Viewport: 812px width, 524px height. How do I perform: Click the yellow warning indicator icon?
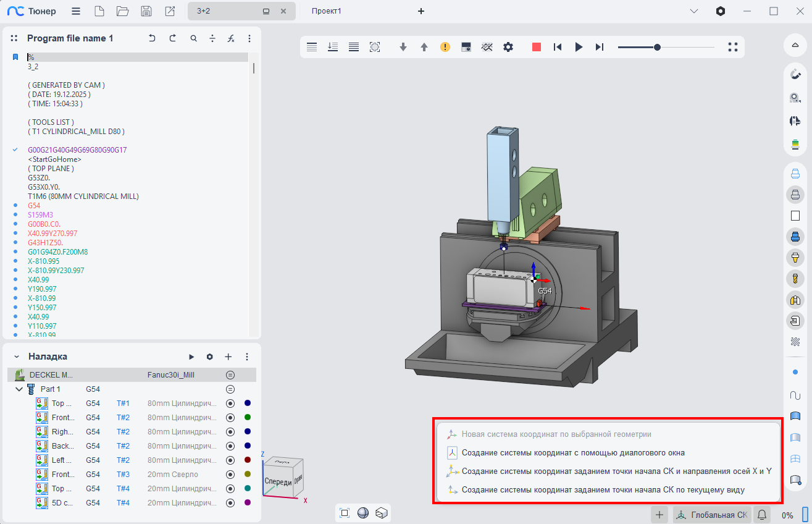445,47
